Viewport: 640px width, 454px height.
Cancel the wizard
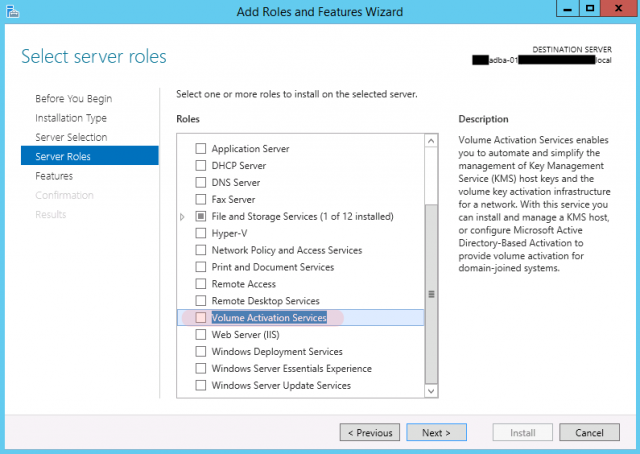tap(589, 432)
